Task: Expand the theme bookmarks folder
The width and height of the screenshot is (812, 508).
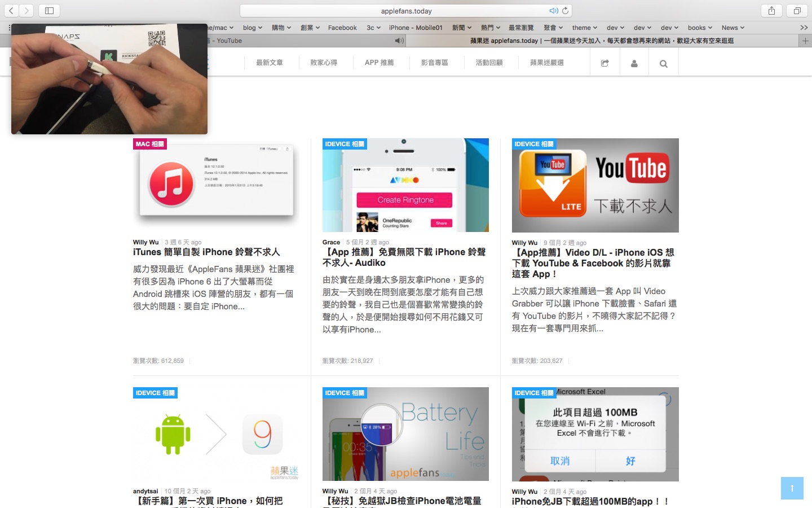Action: point(585,28)
